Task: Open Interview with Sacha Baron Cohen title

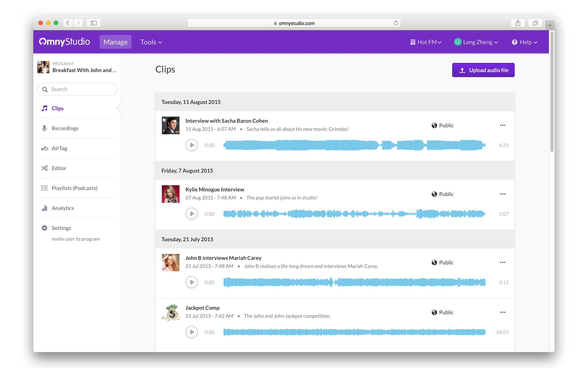Action: 227,121
